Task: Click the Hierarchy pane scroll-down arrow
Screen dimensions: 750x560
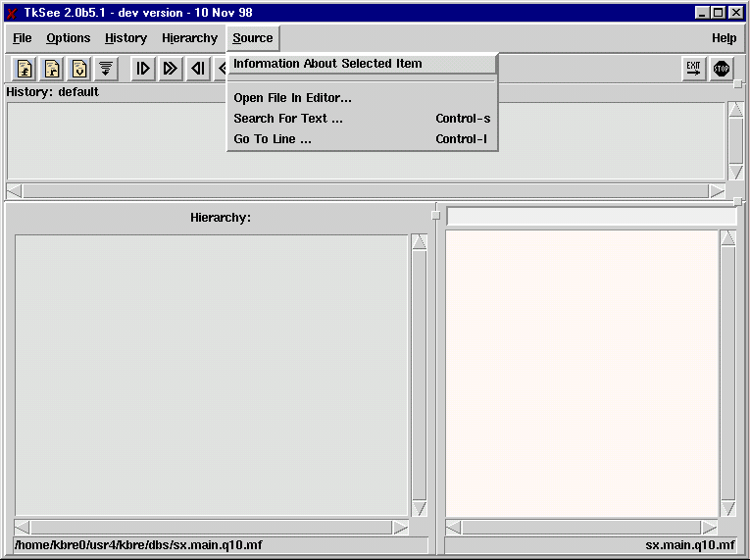Action: coord(419,508)
